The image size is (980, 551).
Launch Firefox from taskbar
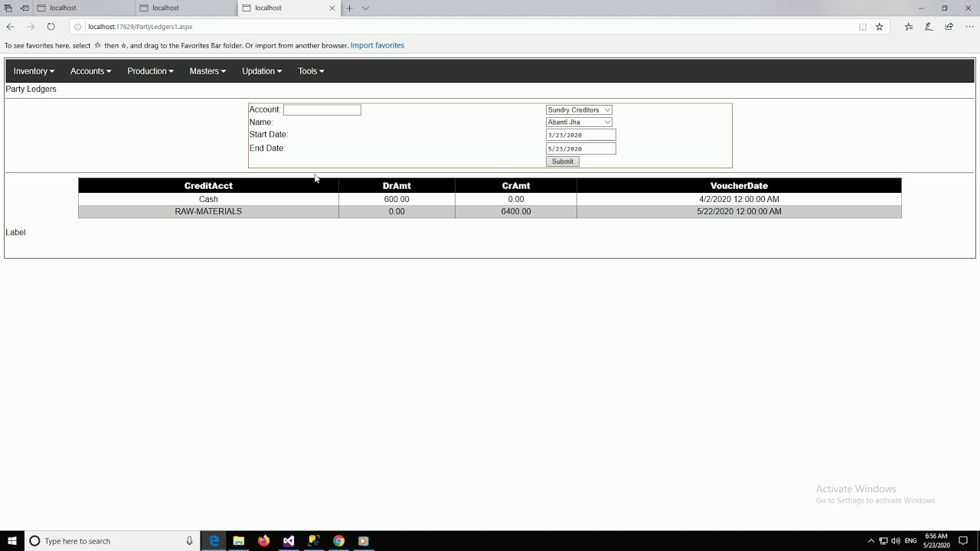coord(263,541)
